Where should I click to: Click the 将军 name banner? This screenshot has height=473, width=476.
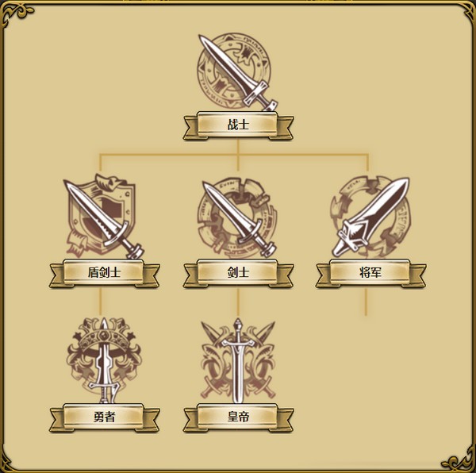tap(370, 273)
